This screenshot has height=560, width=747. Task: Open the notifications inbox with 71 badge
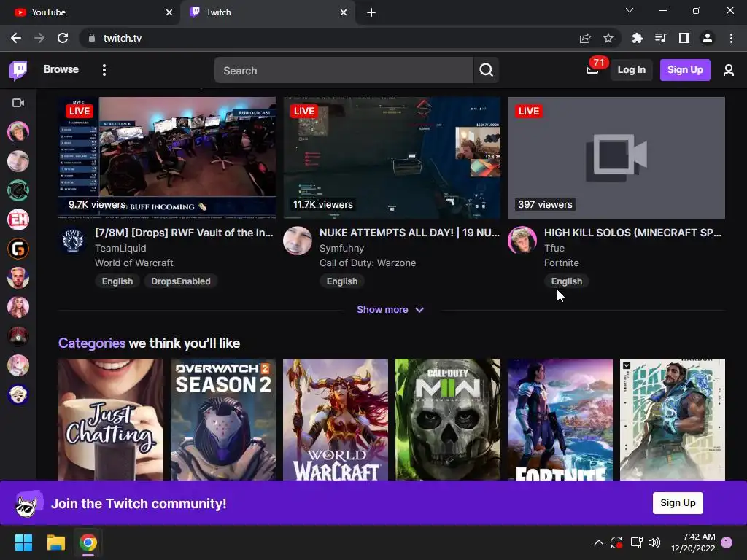coord(592,70)
